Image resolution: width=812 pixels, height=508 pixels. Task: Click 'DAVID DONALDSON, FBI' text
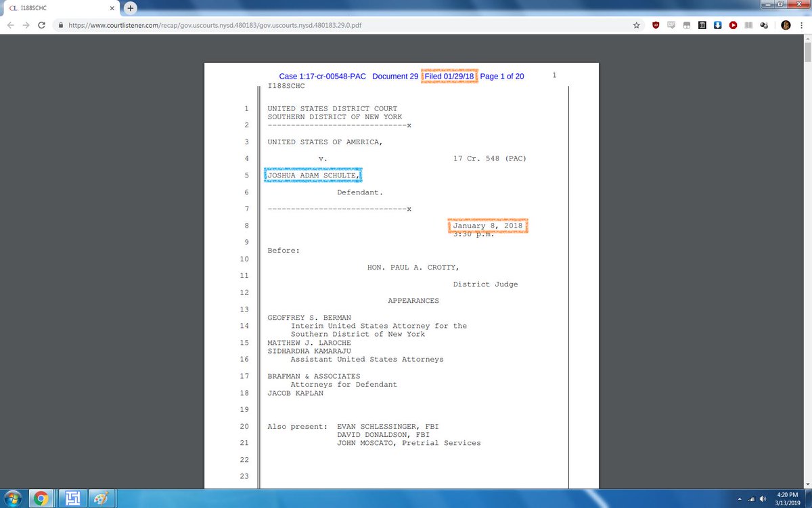pyautogui.click(x=383, y=435)
